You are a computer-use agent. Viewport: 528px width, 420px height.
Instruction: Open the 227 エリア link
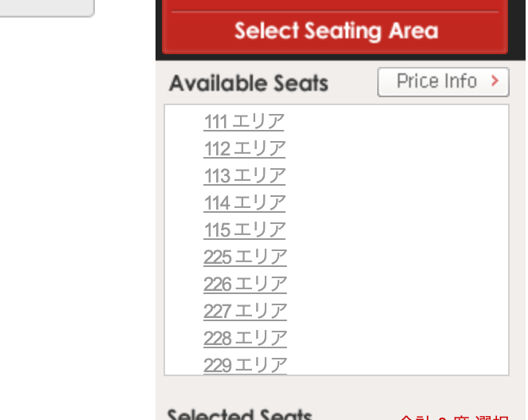tap(245, 312)
